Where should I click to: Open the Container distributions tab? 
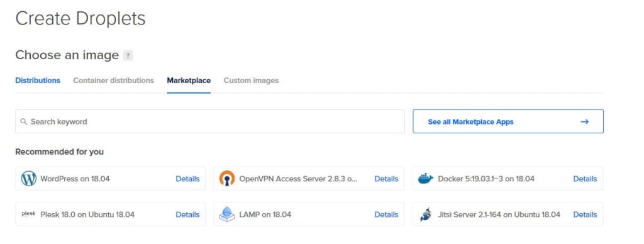coord(113,80)
